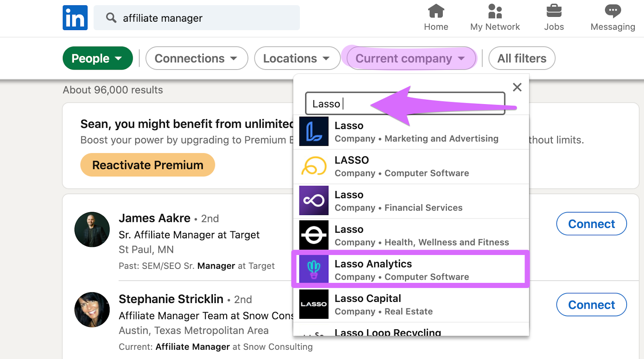The height and width of the screenshot is (359, 644).
Task: Click Past: SEM/SEO Sr. Manager at Target
Action: [x=196, y=266]
